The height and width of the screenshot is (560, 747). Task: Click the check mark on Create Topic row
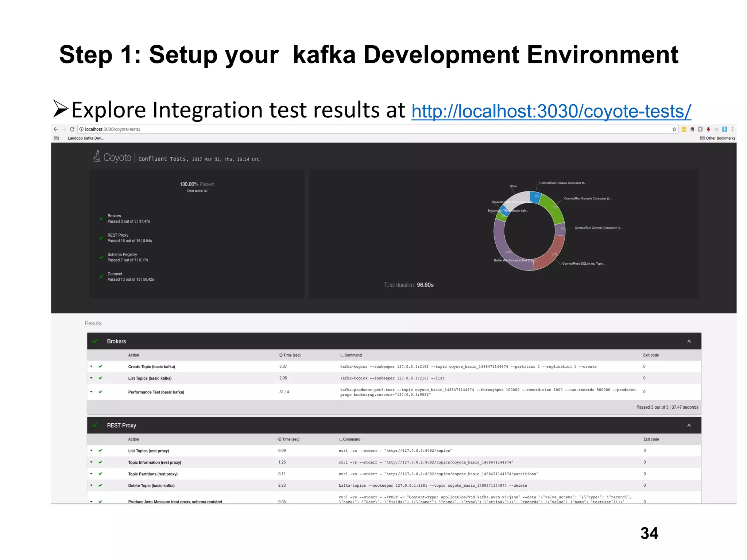point(100,366)
